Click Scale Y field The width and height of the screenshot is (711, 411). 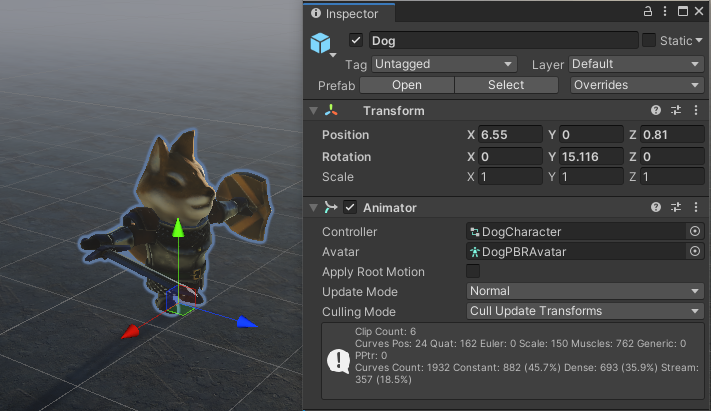pos(591,176)
